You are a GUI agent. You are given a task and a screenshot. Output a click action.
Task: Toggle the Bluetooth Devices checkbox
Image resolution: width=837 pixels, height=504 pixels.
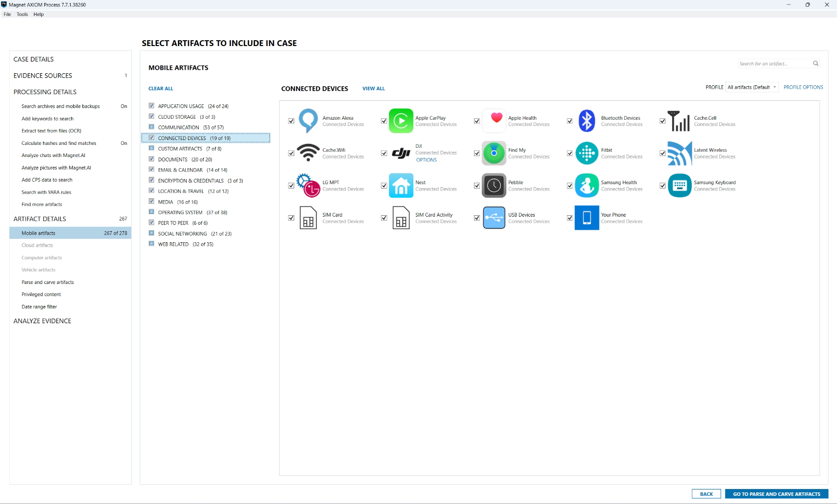click(570, 121)
